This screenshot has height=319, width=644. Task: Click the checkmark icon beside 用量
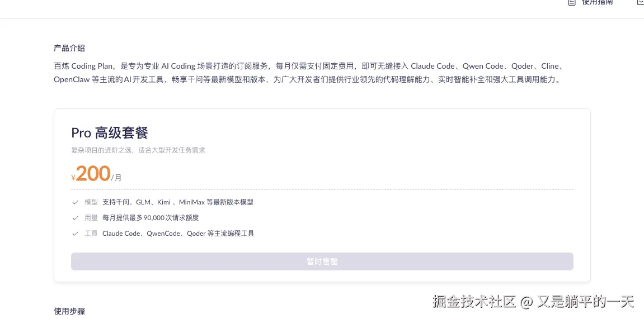(x=75, y=218)
